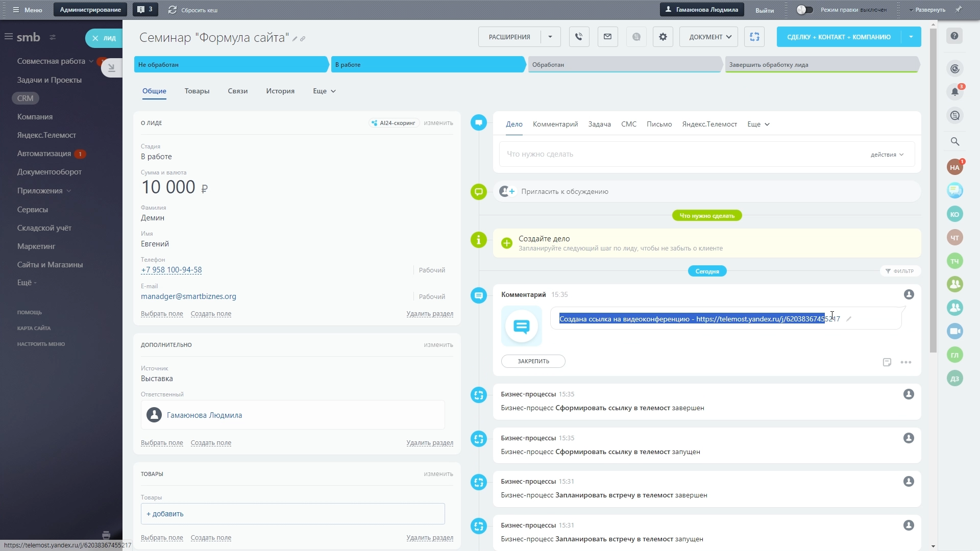The width and height of the screenshot is (980, 551).
Task: Expand the действия dropdown
Action: click(887, 155)
